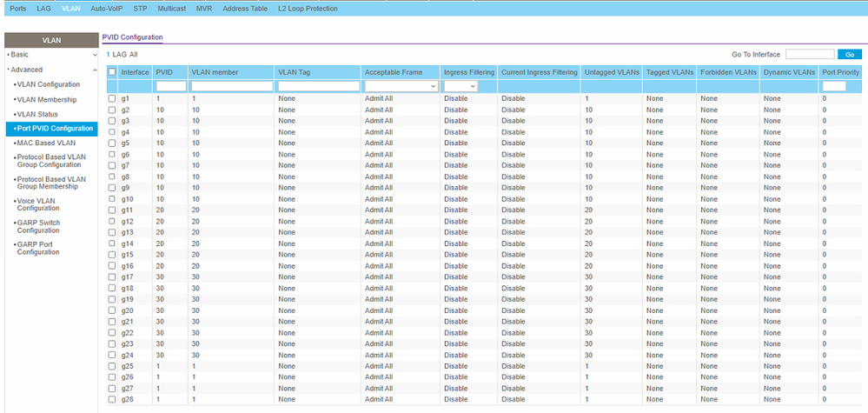The height and width of the screenshot is (413, 868).
Task: Click the All interfaces link
Action: 134,55
